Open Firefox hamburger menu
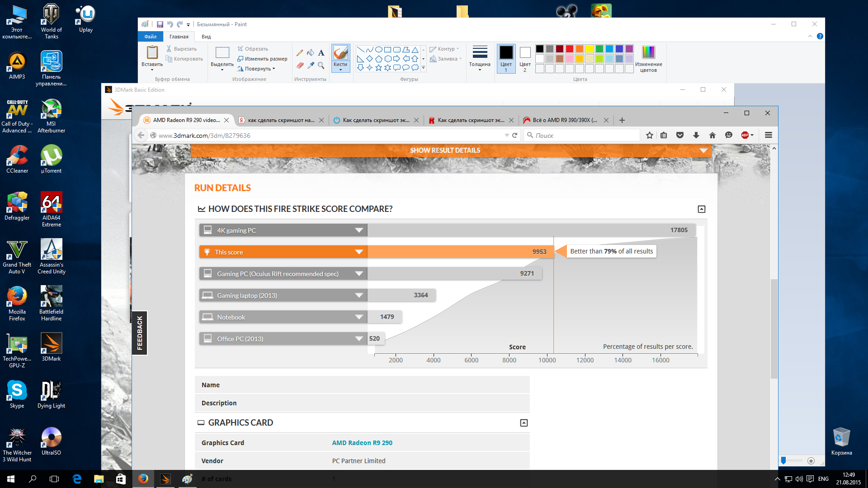The height and width of the screenshot is (488, 868). pos(768,135)
